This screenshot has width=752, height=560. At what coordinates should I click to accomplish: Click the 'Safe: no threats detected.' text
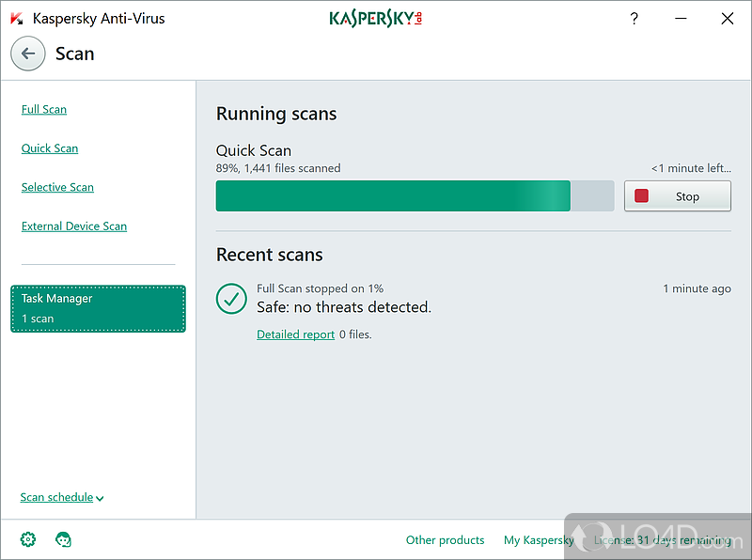[344, 307]
